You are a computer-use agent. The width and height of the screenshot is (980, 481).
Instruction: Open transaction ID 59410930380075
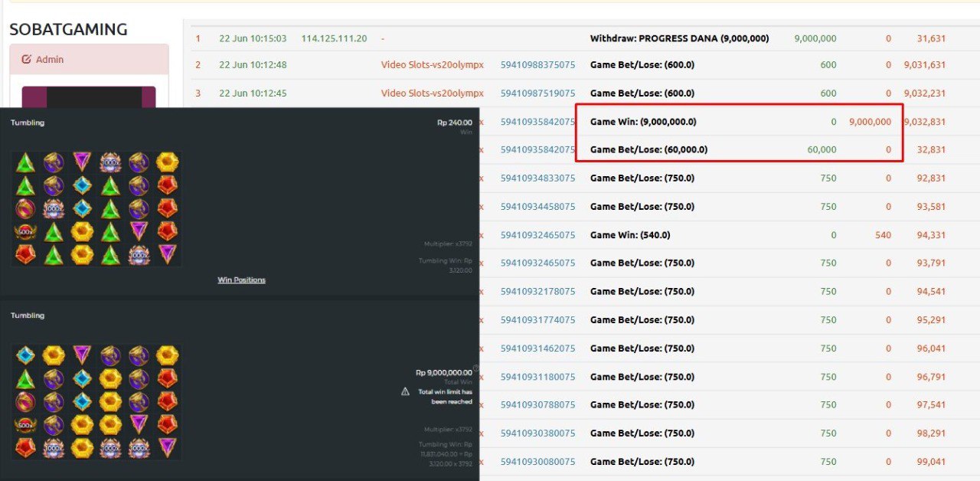click(537, 434)
